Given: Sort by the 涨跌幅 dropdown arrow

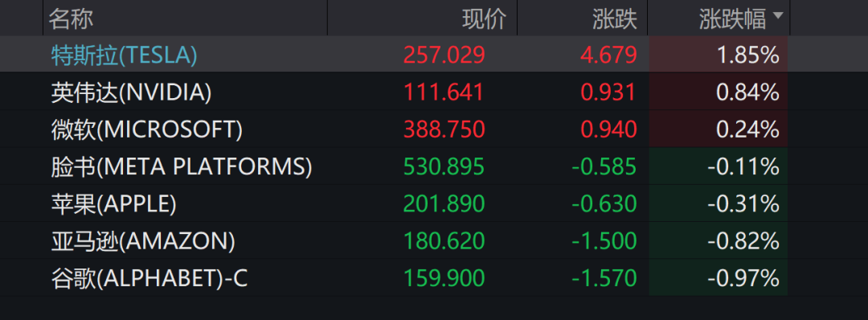Looking at the screenshot, I should [778, 16].
